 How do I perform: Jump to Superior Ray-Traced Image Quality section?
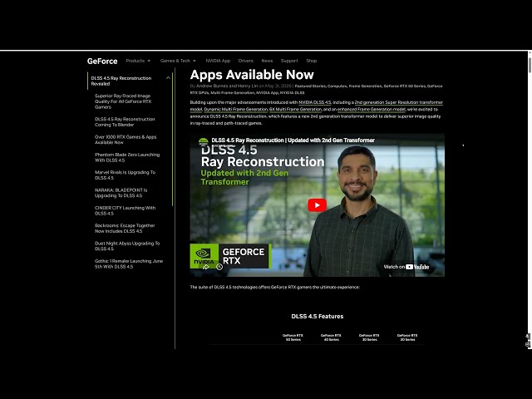[x=123, y=101]
